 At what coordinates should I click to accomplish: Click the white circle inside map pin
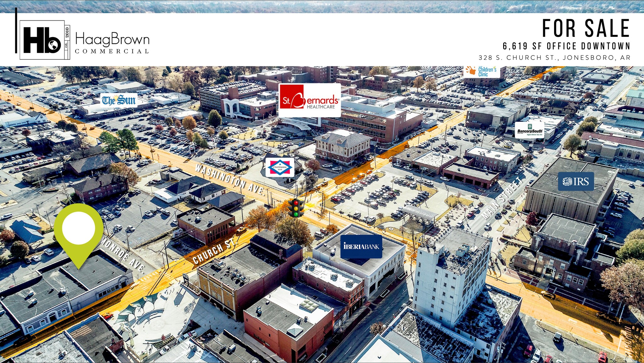(79, 228)
